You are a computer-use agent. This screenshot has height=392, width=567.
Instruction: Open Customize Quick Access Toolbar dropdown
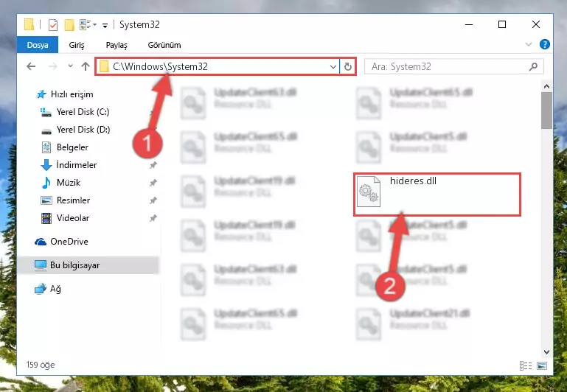105,25
